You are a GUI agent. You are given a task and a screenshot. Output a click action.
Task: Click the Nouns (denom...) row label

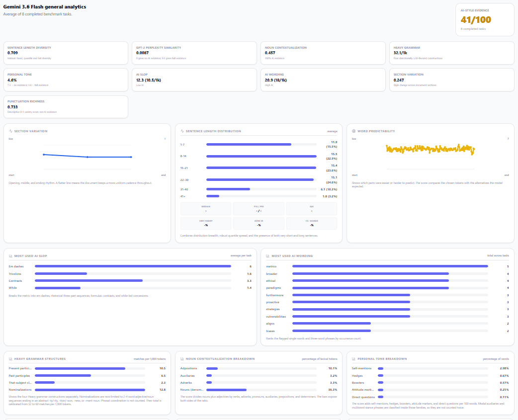click(192, 390)
